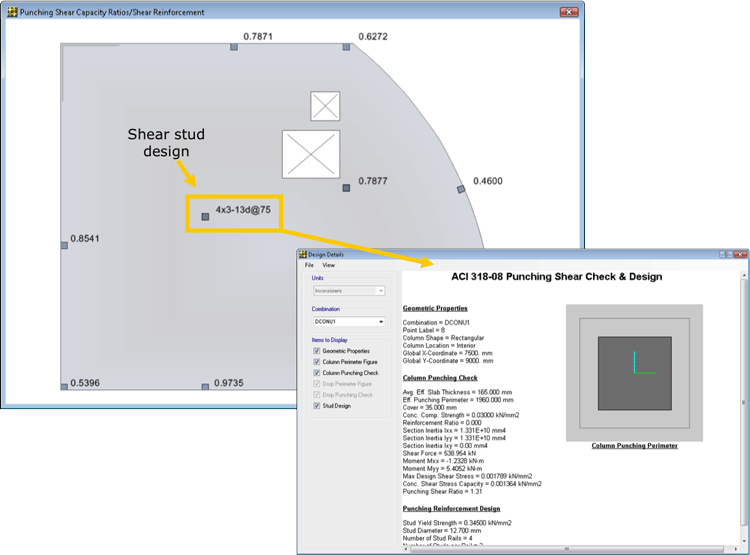Click the column point labeled 0.8541
The image size is (750, 555).
click(64, 245)
